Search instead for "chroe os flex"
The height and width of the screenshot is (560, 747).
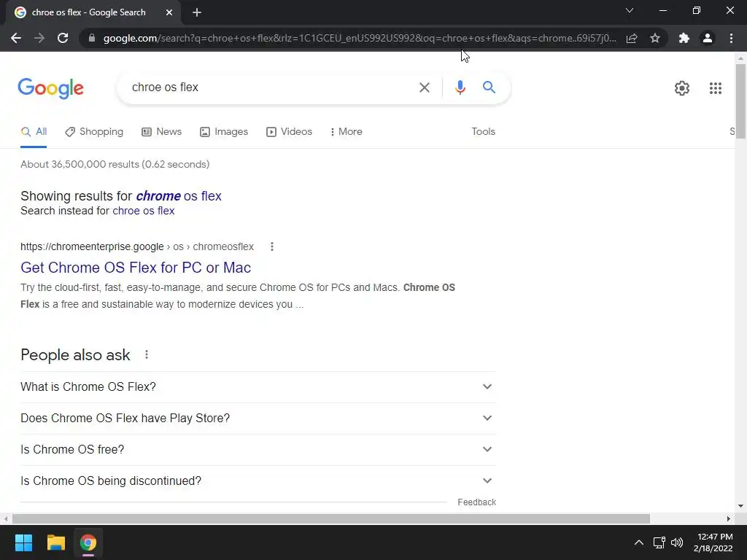[x=144, y=211]
